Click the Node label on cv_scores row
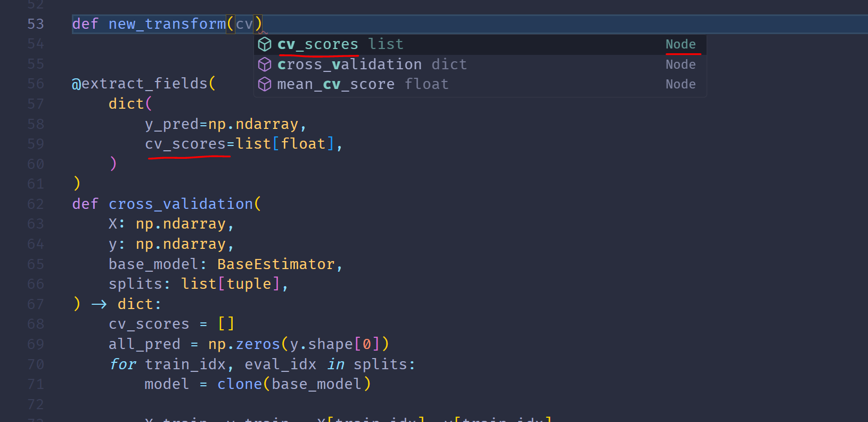This screenshot has height=422, width=868. tap(680, 44)
